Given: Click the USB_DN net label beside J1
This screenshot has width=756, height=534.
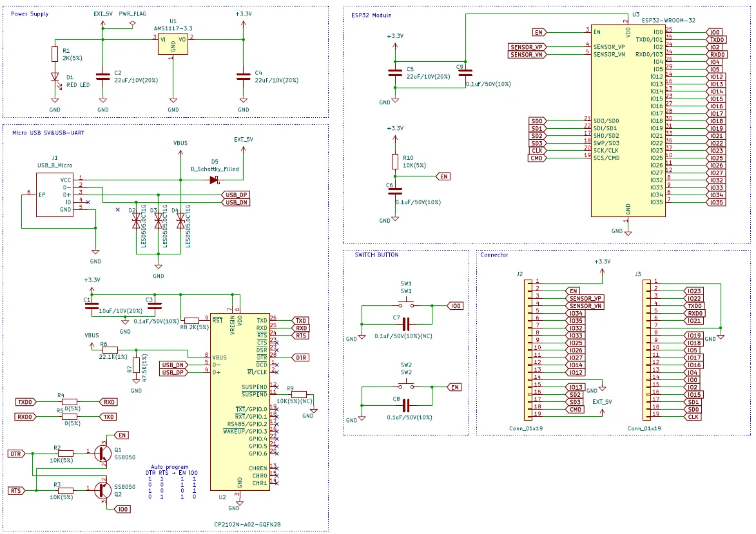Looking at the screenshot, I should (237, 202).
